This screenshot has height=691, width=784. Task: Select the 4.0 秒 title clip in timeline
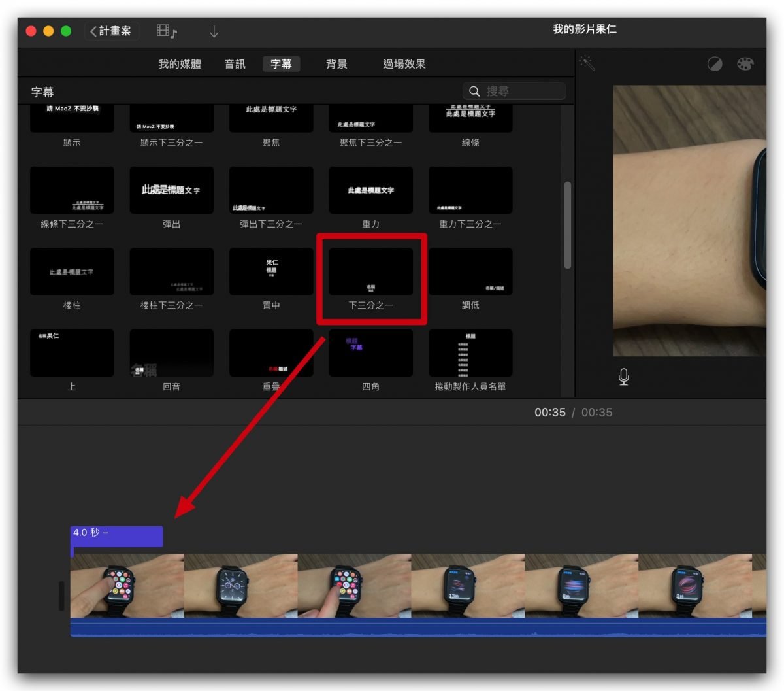point(116,536)
